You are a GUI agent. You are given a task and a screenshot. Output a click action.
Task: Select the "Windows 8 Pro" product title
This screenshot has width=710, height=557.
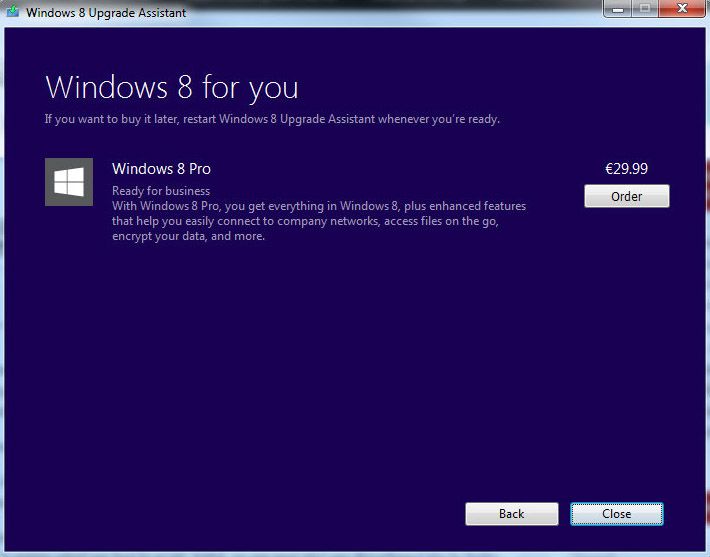pyautogui.click(x=161, y=169)
